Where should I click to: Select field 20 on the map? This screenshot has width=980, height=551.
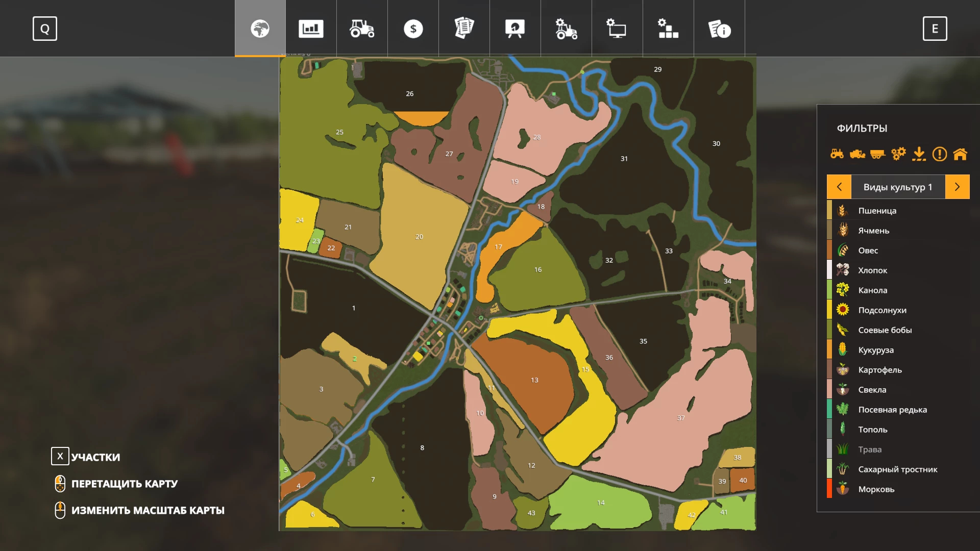click(x=419, y=237)
